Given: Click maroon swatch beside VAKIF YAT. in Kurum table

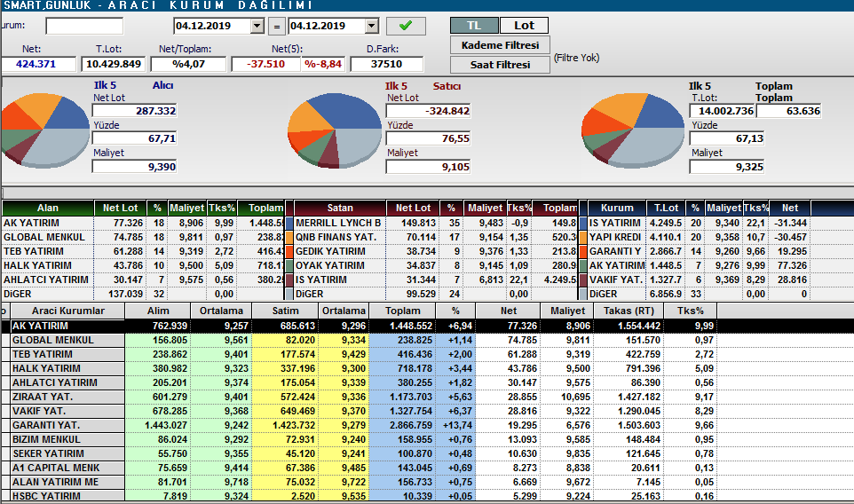Looking at the screenshot, I should click(583, 280).
